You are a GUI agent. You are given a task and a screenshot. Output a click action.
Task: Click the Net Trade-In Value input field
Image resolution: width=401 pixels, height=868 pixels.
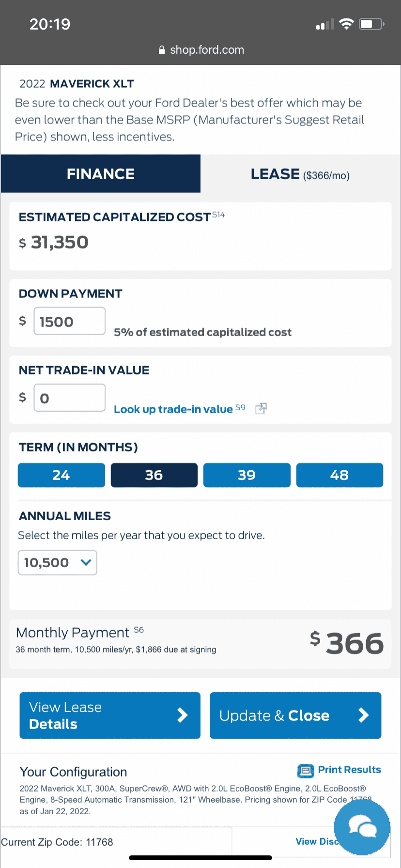point(69,398)
